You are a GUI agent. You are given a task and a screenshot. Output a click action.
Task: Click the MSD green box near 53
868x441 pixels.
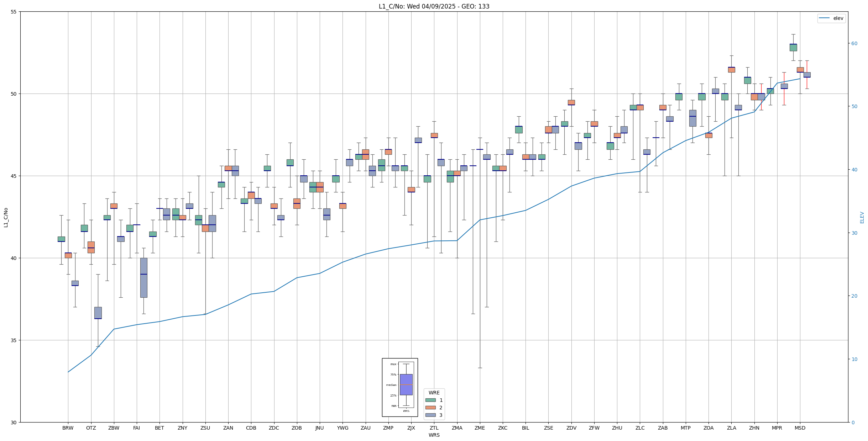793,47
